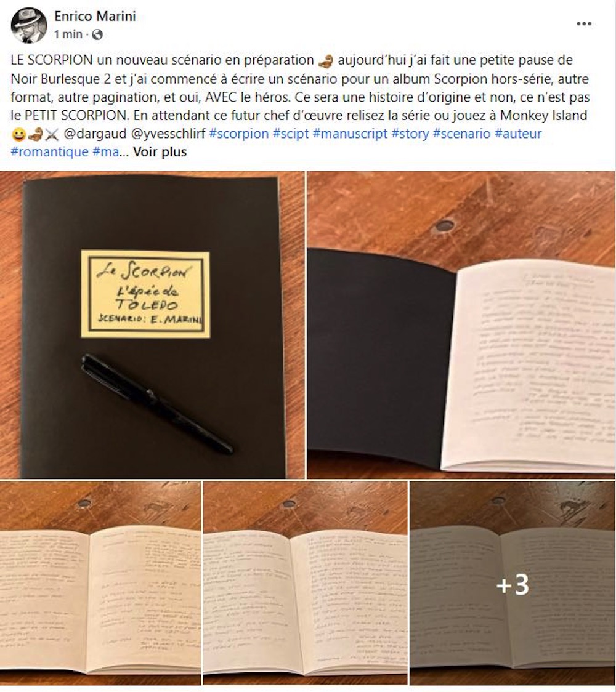Open the three-dot post options menu
Screen dimensions: 616x692
[583, 24]
